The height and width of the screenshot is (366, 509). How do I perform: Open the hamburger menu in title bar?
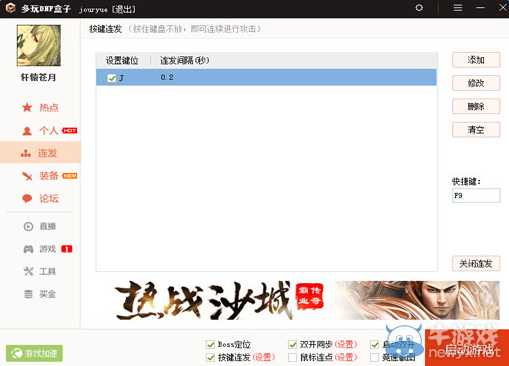pos(458,8)
